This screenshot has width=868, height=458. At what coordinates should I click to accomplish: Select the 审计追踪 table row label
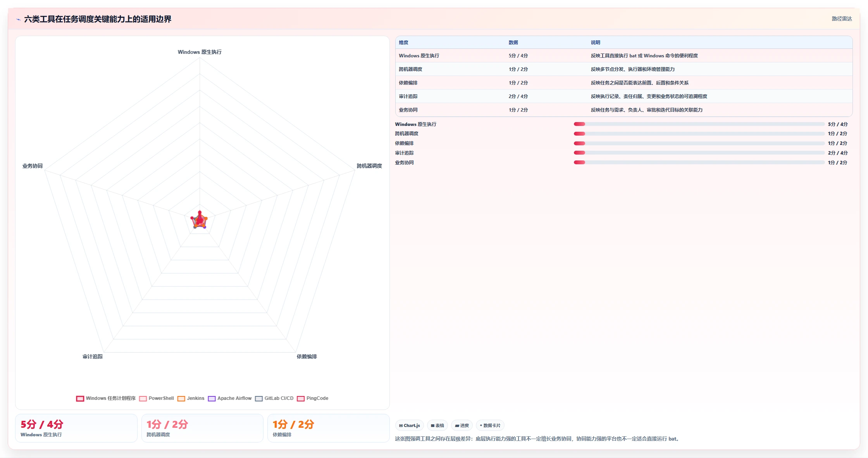click(x=408, y=96)
